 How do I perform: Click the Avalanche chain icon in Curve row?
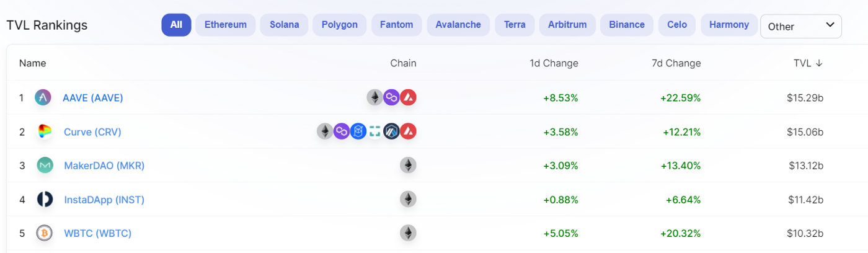(x=408, y=131)
